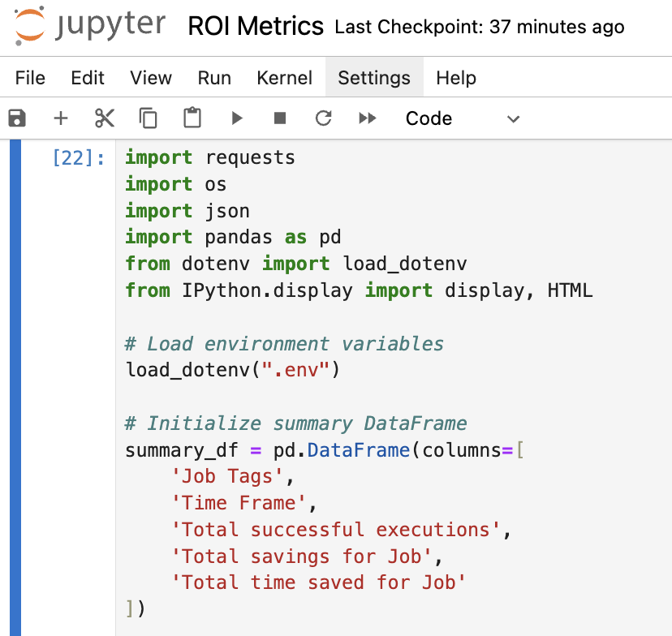Click the Last Checkpoint text
This screenshot has width=672, height=636.
[477, 27]
